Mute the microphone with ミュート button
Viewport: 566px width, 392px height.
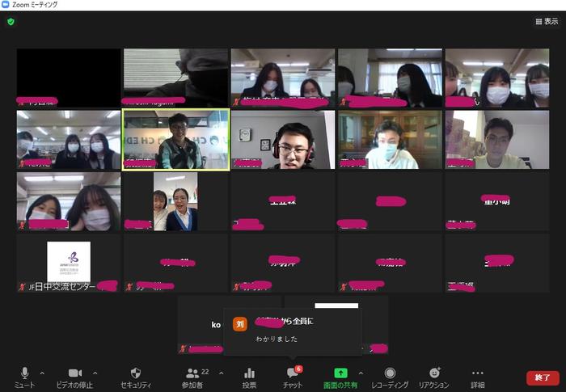pyautogui.click(x=24, y=377)
